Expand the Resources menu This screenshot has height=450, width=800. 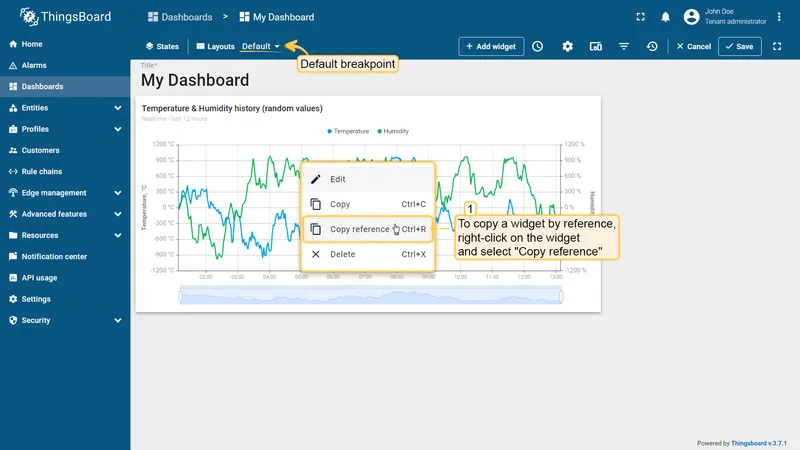click(65, 236)
